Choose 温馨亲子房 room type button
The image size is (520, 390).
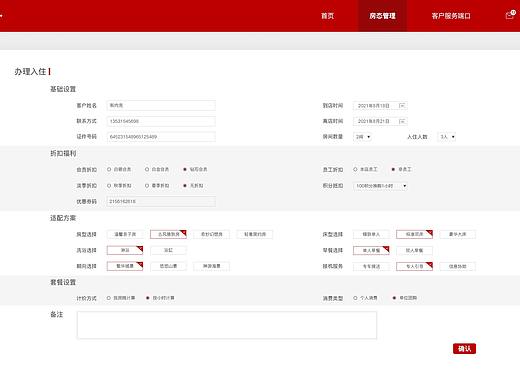[x=125, y=234]
